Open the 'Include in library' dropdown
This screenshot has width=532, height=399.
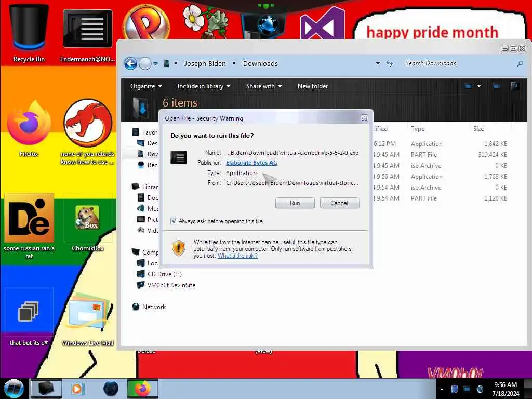(204, 86)
